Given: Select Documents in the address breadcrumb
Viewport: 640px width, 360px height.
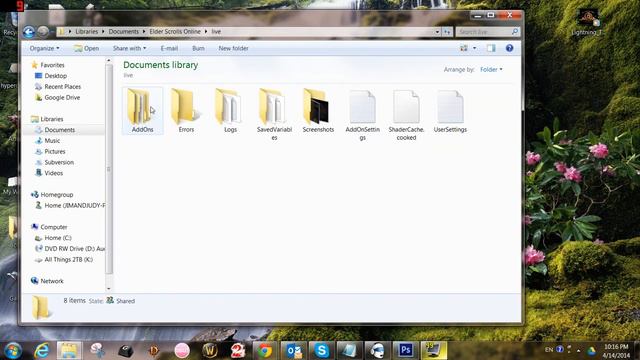Looking at the screenshot, I should [124, 31].
